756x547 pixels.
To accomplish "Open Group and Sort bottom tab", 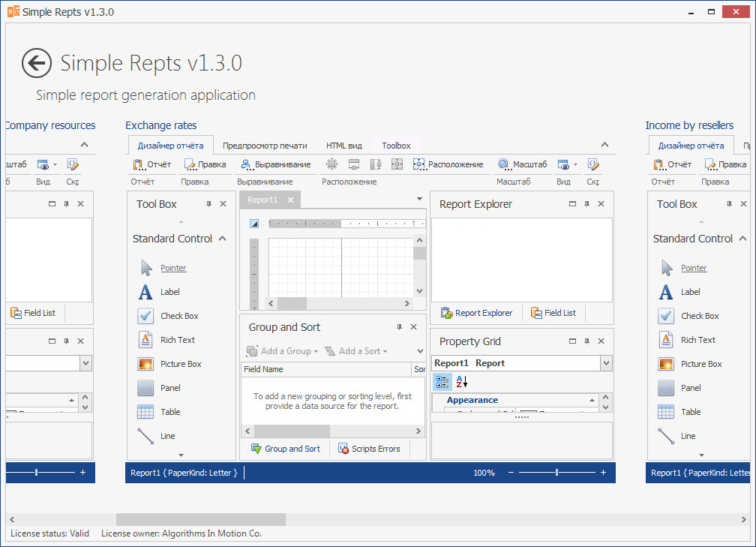I will click(286, 449).
